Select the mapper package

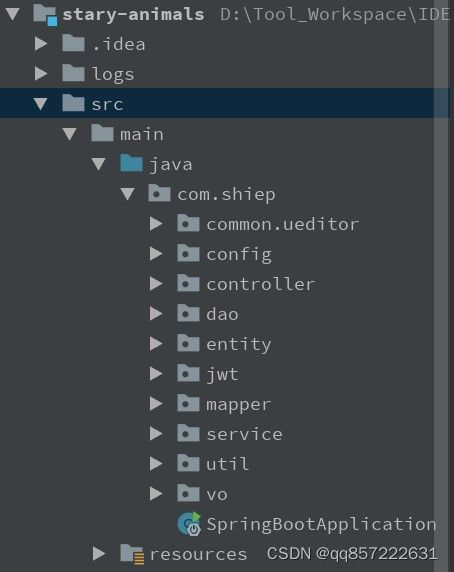pos(224,404)
